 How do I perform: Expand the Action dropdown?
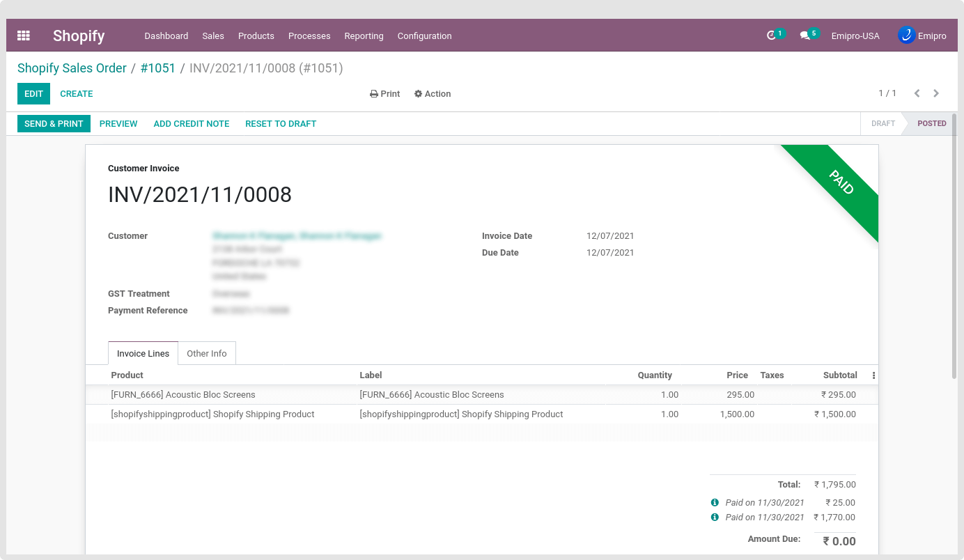[433, 94]
